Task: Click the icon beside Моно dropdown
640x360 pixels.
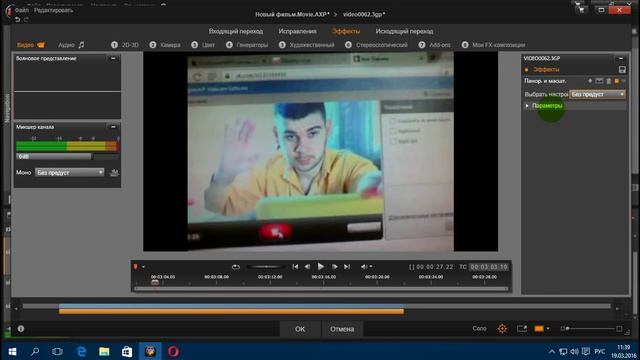Action: tap(114, 173)
